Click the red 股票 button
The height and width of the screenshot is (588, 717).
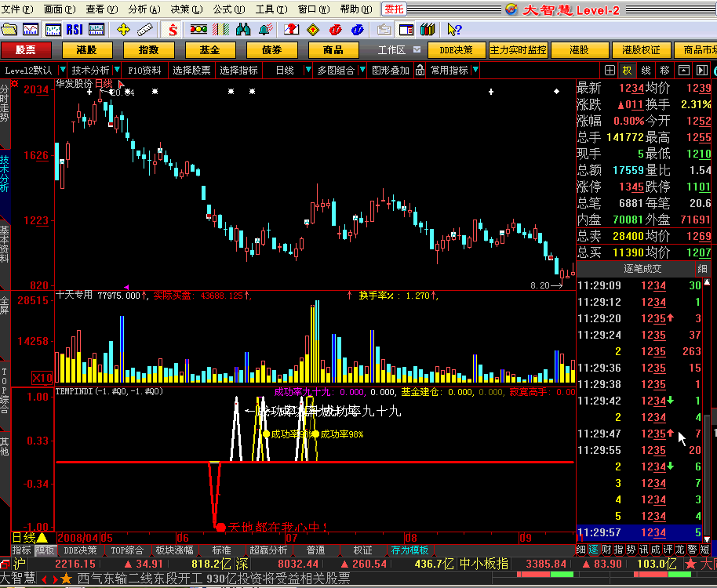click(26, 50)
